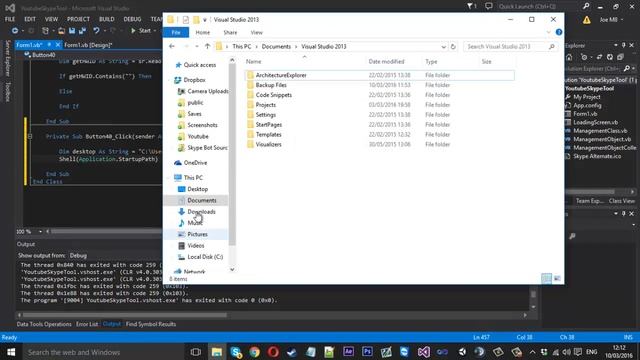Switch to the Error List tab
Image resolution: width=640 pixels, height=360 pixels.
point(87,324)
